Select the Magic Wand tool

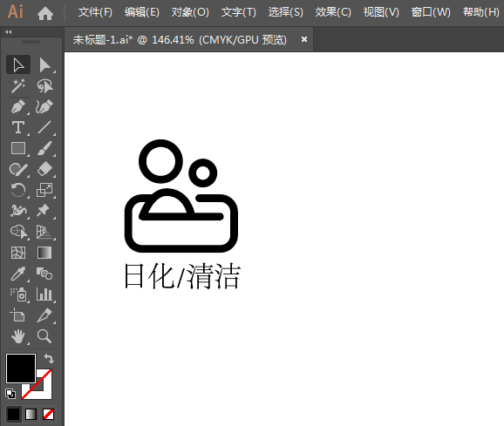click(18, 85)
